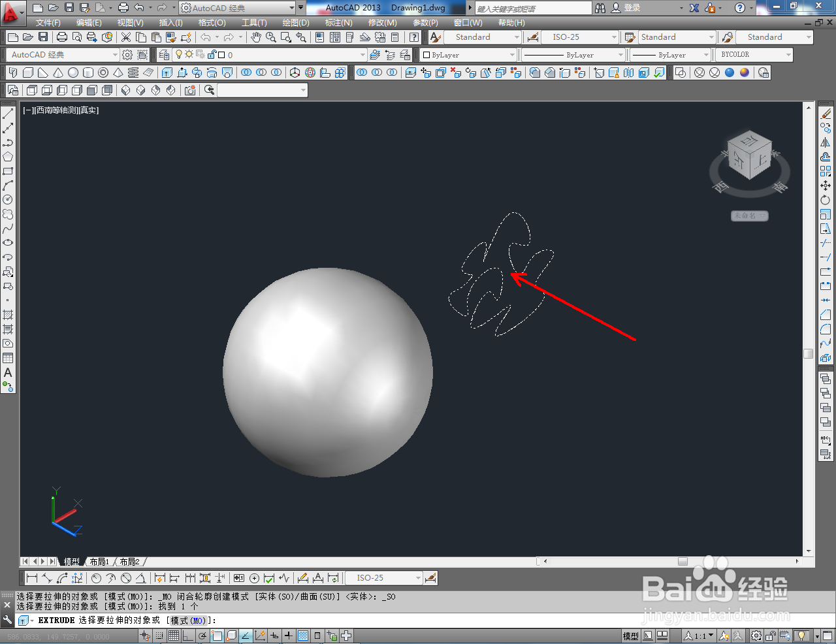
Task: Toggle the layer lock padlock icon
Action: tap(212, 55)
